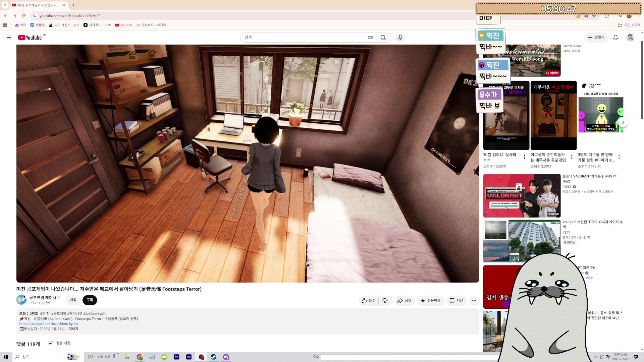
Task: Open the 공포면역 케이사구 channel name
Action: click(45, 298)
